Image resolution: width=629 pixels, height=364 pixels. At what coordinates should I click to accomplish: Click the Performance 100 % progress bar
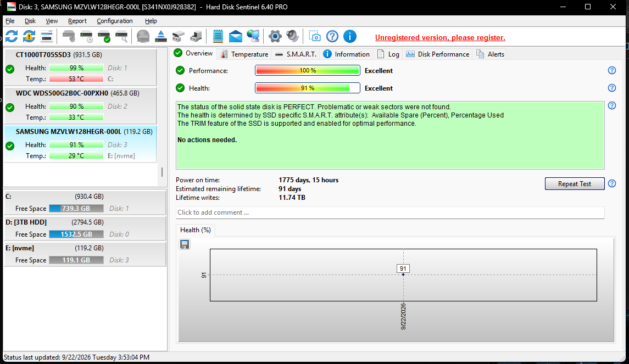pyautogui.click(x=307, y=71)
